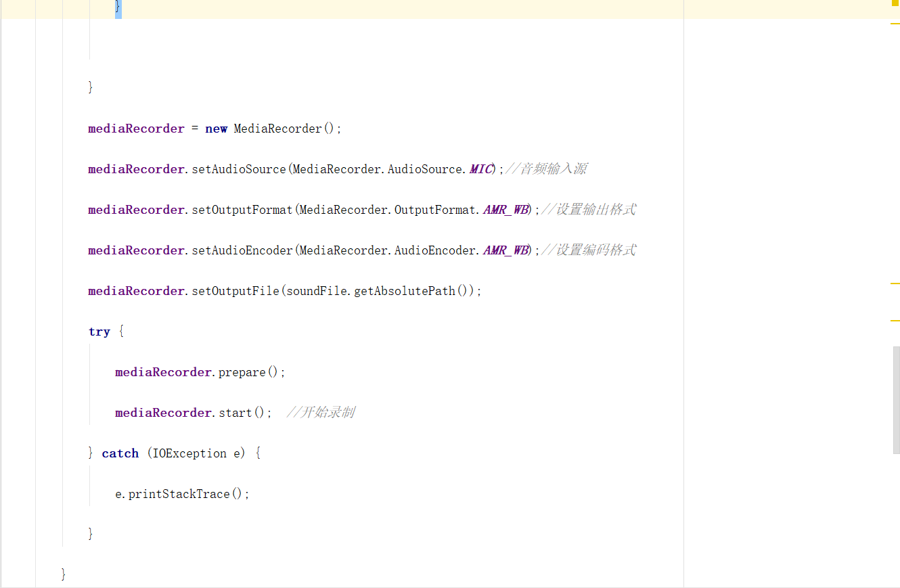Click the AudioSource class name

pyautogui.click(x=426, y=169)
